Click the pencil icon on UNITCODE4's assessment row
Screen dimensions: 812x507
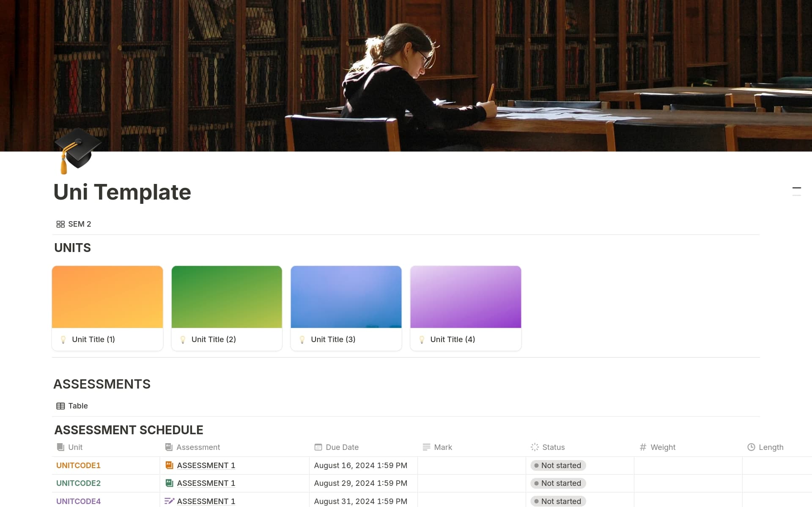pos(169,501)
